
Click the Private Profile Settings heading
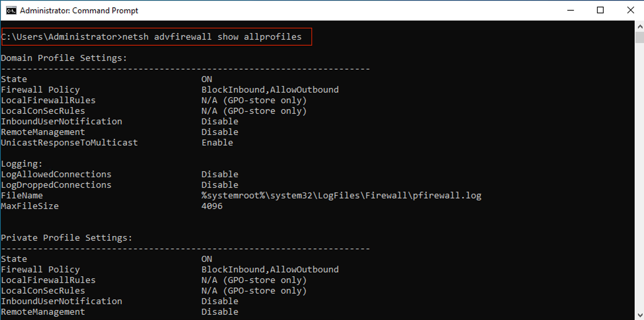[66, 237]
